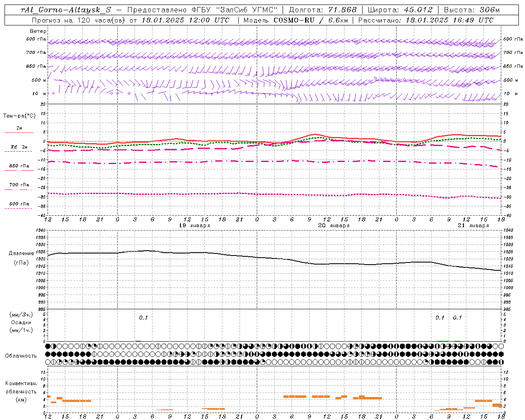The height and width of the screenshot is (420, 525).
Task: Click the Td 2м dew point legend entry
Action: click(19, 147)
